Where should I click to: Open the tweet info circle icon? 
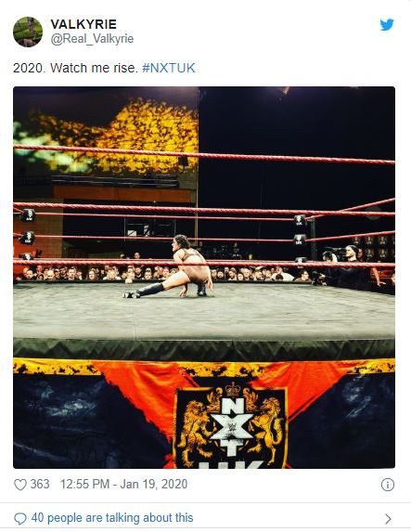point(388,485)
